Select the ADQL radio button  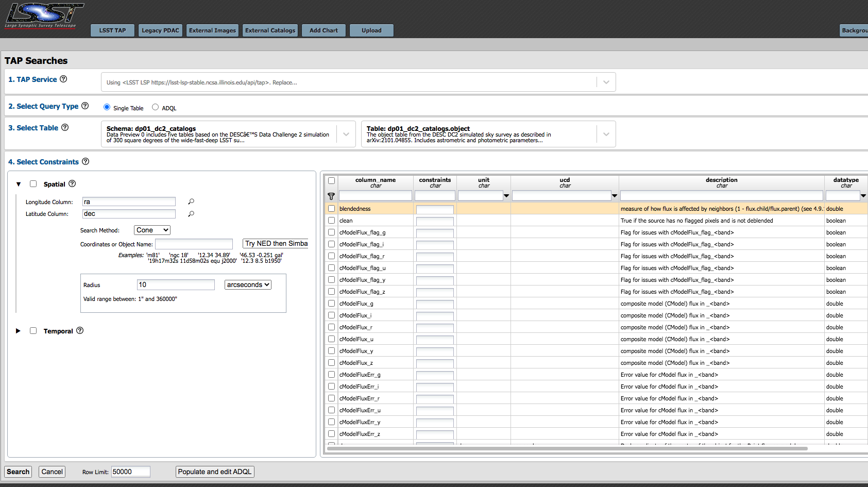(155, 107)
